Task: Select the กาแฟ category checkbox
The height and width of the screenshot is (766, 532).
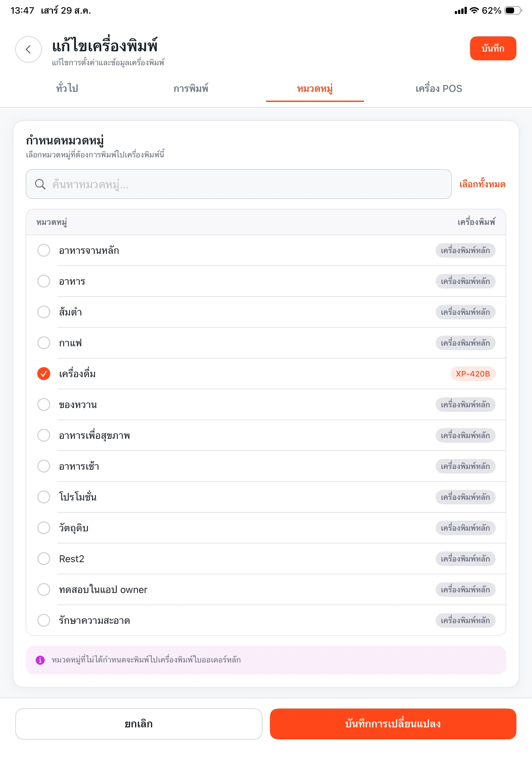Action: tap(44, 343)
